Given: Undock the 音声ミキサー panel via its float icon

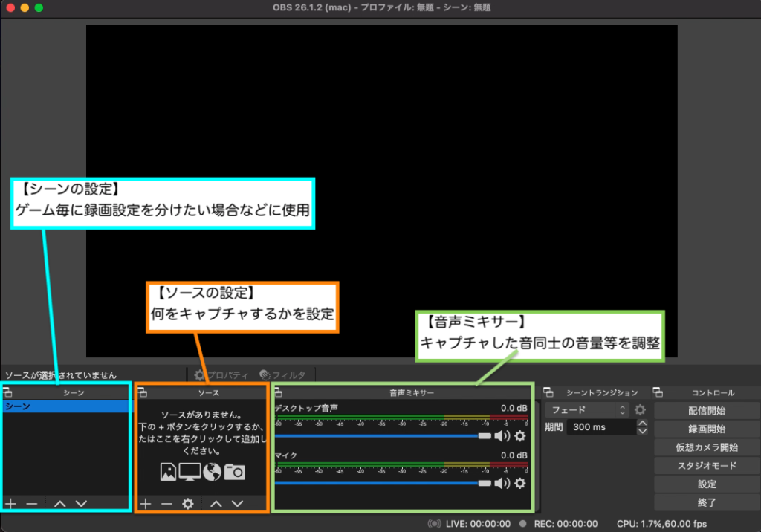Looking at the screenshot, I should 279,392.
